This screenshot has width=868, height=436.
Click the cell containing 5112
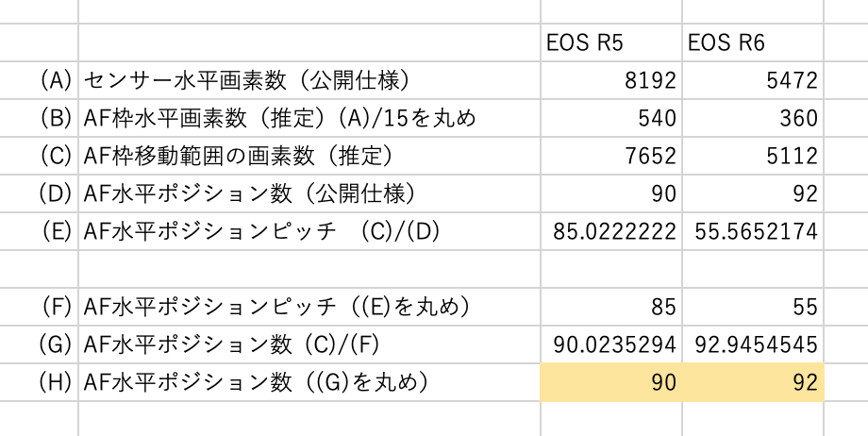click(x=752, y=157)
